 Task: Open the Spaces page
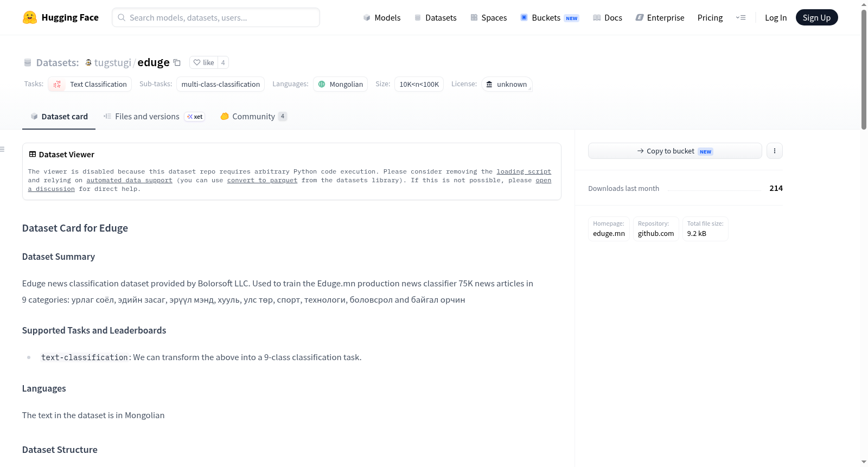488,17
